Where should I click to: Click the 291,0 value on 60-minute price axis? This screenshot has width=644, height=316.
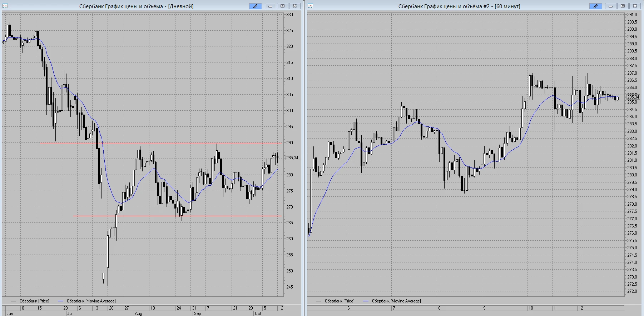click(x=632, y=15)
